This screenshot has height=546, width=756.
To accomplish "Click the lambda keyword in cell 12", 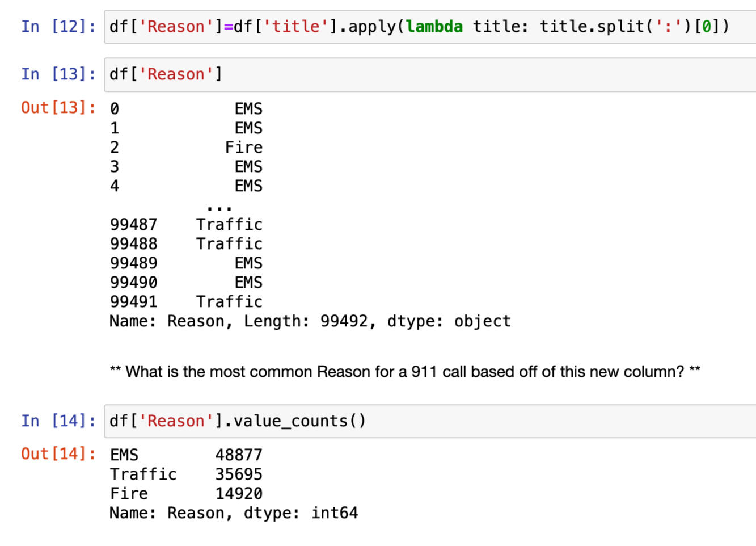I will (x=434, y=27).
